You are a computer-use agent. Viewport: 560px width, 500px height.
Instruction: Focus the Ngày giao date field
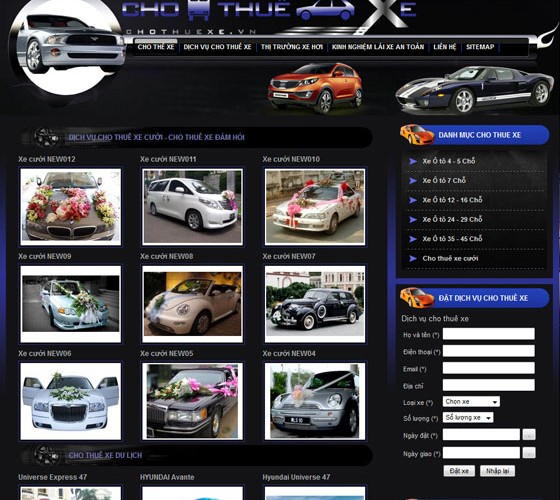pos(481,453)
